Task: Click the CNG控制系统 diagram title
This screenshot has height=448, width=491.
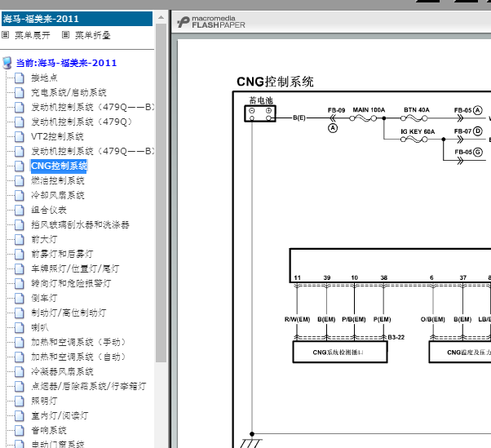Action: click(275, 82)
